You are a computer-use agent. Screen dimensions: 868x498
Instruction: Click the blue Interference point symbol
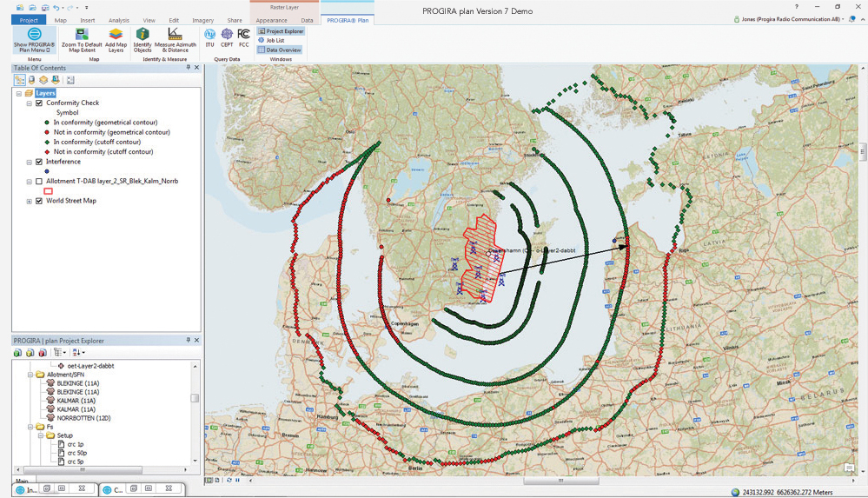[x=47, y=171]
